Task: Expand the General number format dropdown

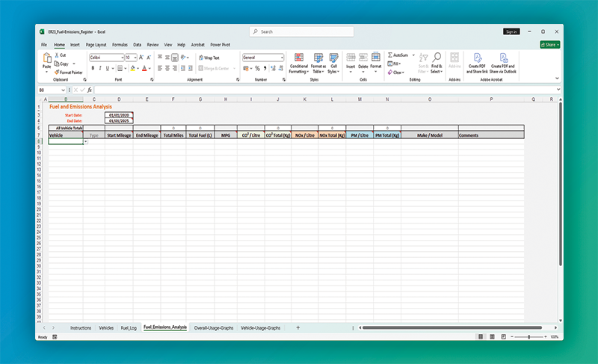Action: click(282, 58)
